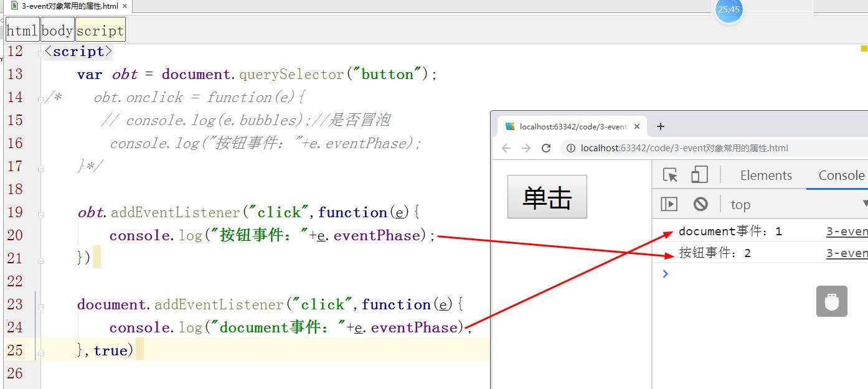868x389 pixels.
Task: Click the blue 25:45 timer bubble
Action: (x=729, y=9)
